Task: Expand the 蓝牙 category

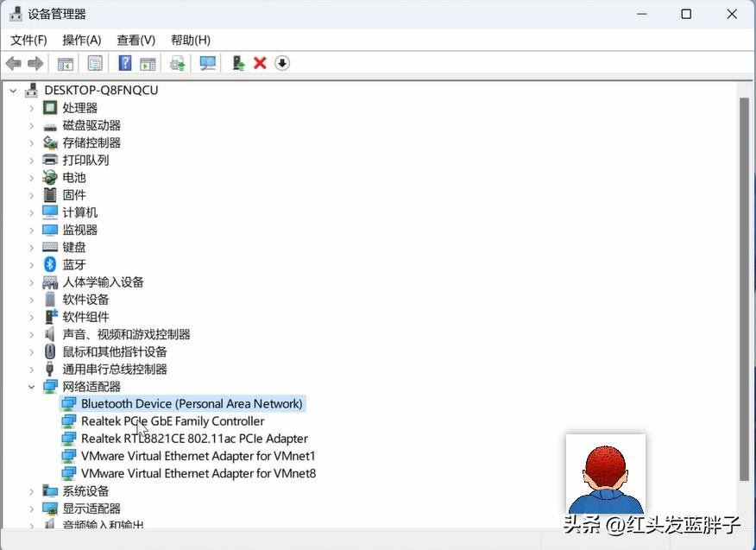Action: pos(31,264)
